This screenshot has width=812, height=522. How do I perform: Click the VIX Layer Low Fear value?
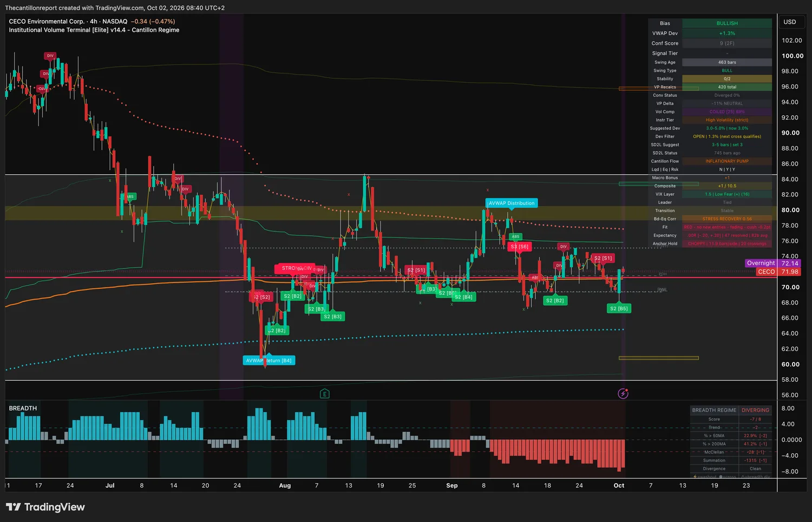point(727,194)
